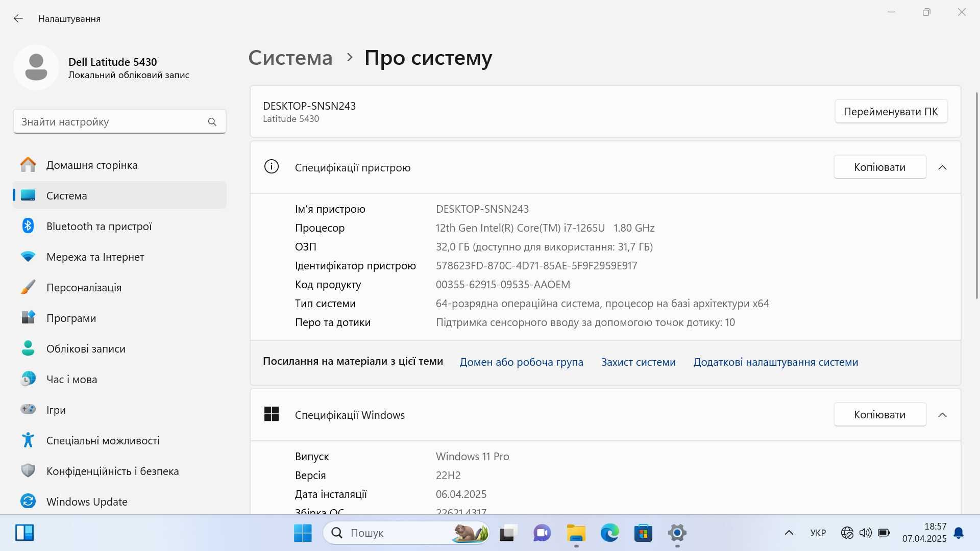
Task: Open Microsoft Store from the taskbar
Action: (x=643, y=533)
